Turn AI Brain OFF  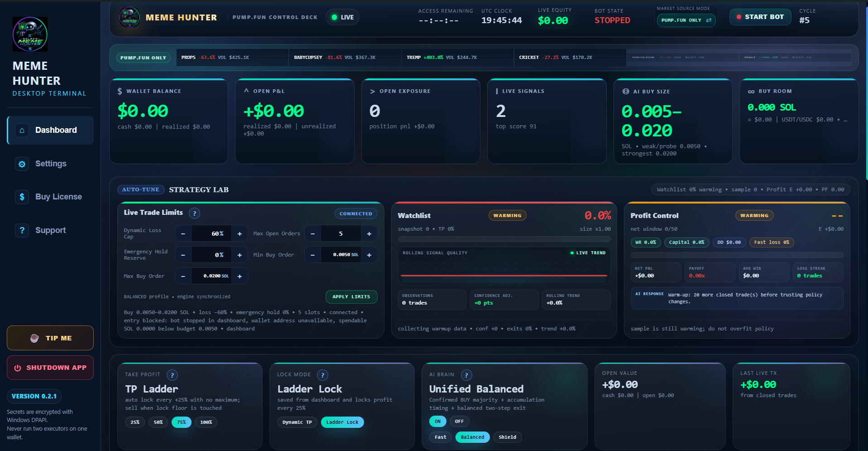coord(459,422)
